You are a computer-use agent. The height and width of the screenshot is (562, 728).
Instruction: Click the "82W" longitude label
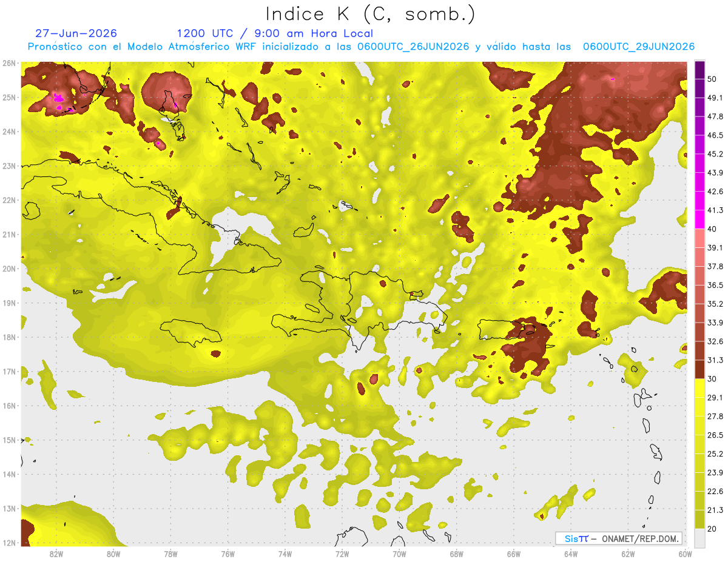click(x=56, y=554)
